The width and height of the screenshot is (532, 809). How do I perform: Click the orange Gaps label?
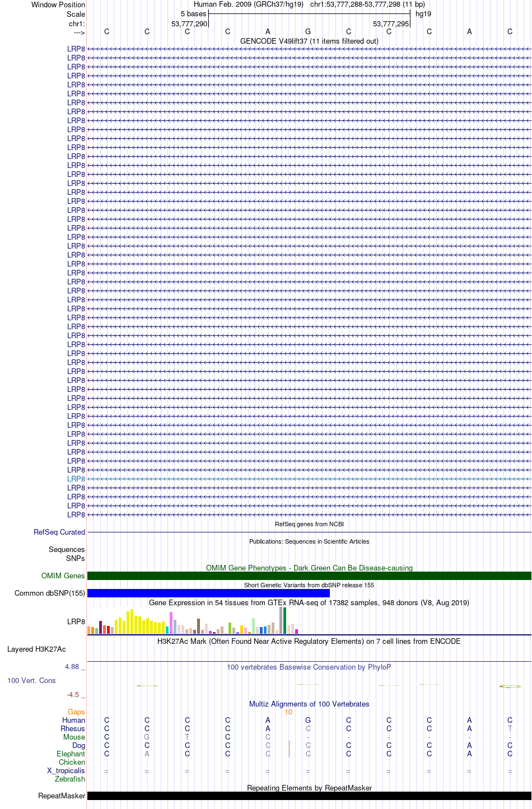(76, 712)
